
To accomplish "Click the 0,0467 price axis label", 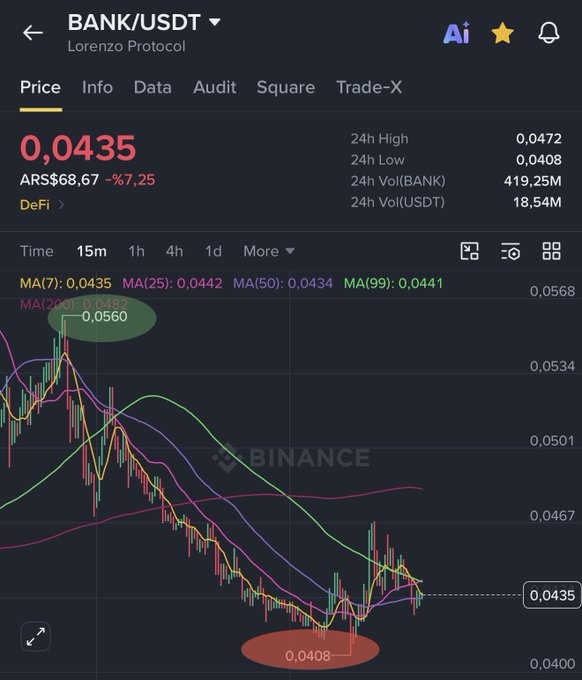I will click(552, 516).
